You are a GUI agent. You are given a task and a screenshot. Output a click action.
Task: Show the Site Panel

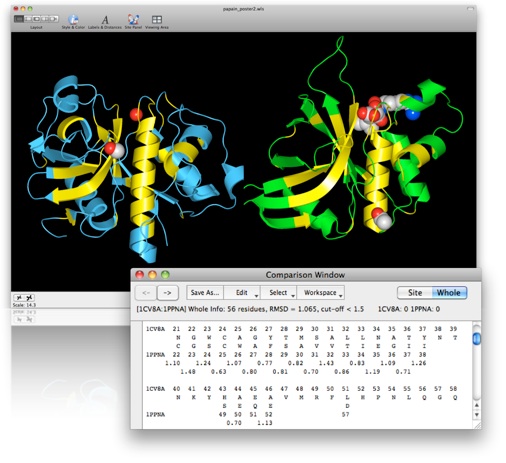point(133,22)
